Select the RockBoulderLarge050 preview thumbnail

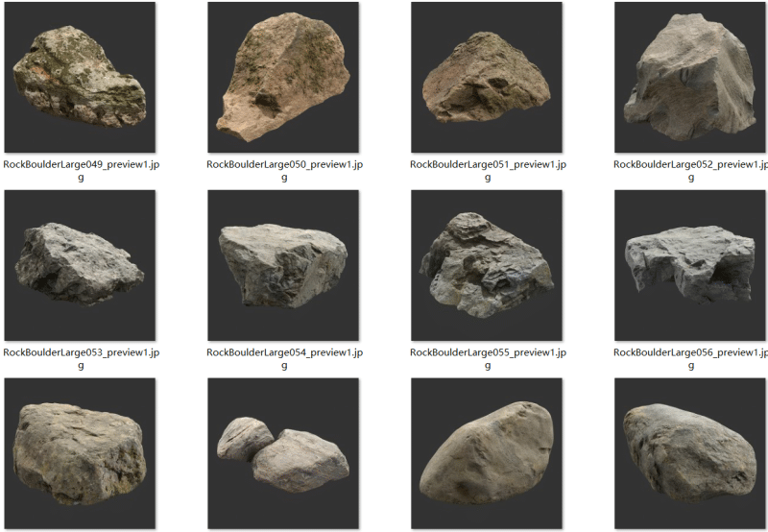(283, 78)
